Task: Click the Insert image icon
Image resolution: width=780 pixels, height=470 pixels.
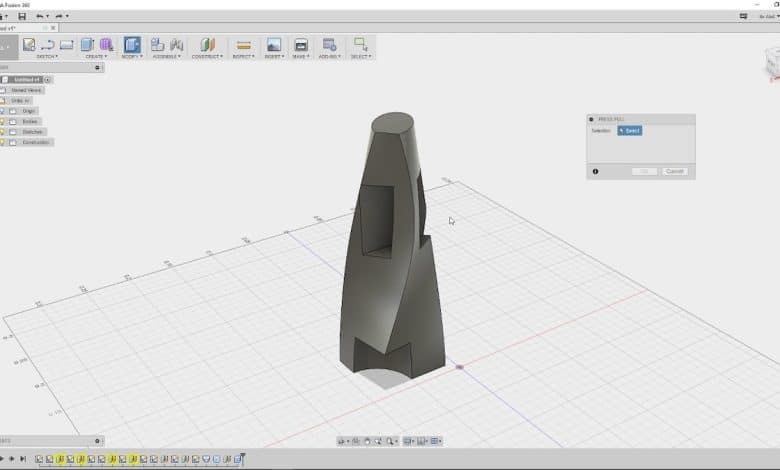Action: click(274, 45)
